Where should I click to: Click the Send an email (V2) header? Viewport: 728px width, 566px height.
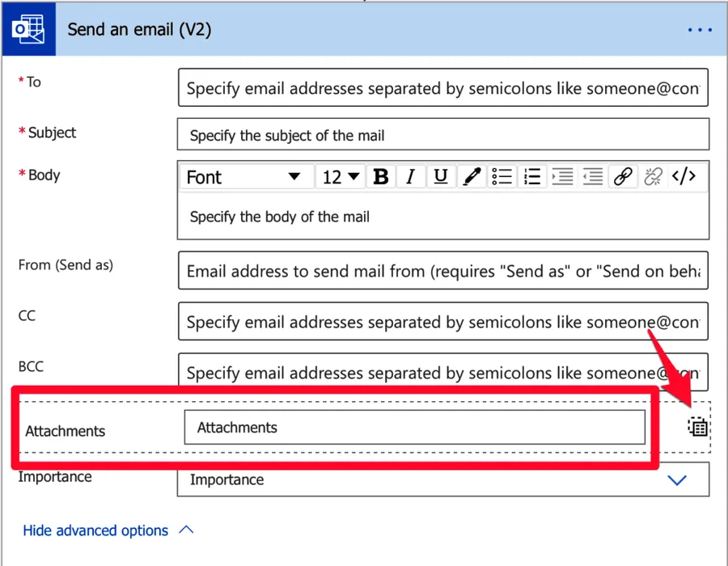tap(139, 30)
